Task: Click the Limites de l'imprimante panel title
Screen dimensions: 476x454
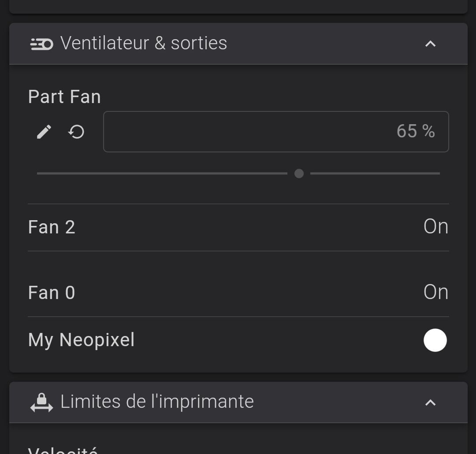Action: pyautogui.click(x=157, y=402)
